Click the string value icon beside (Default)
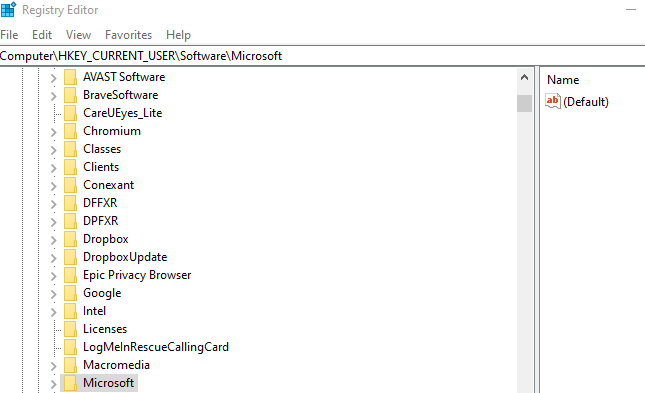Screen dimensions: 645x393 click(x=553, y=101)
